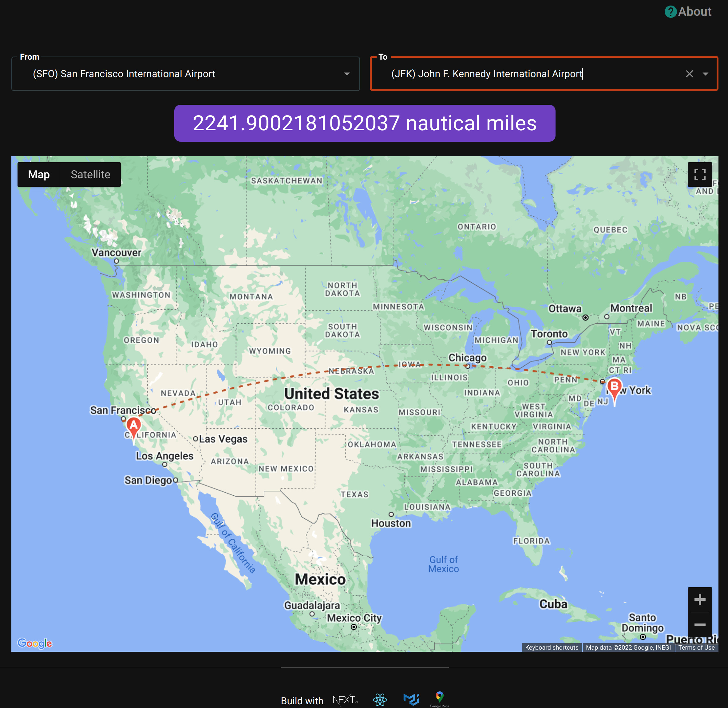728x708 pixels.
Task: Click the Next.js logo in footer
Action: [345, 700]
